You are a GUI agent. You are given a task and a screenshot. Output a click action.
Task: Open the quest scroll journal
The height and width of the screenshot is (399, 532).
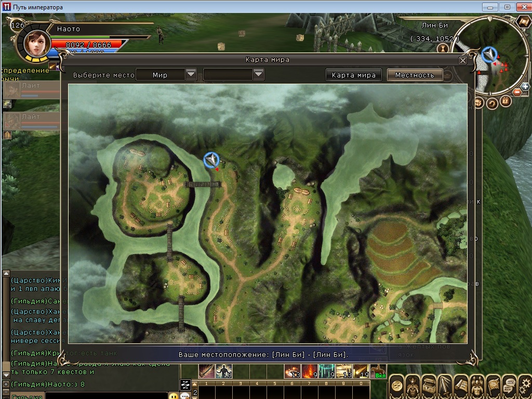coord(461,387)
